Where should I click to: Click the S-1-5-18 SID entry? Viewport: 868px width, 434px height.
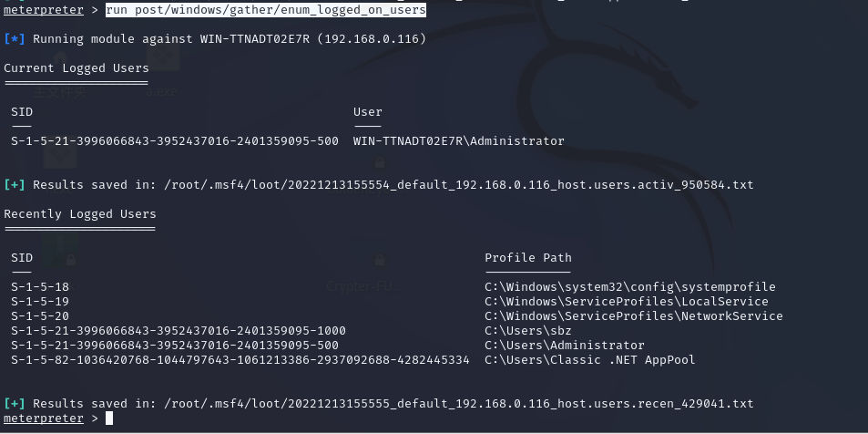coord(40,287)
